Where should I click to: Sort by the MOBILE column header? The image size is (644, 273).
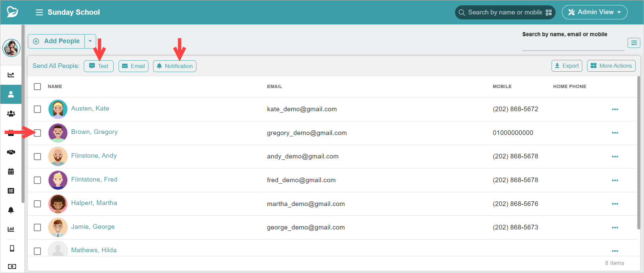(x=502, y=86)
